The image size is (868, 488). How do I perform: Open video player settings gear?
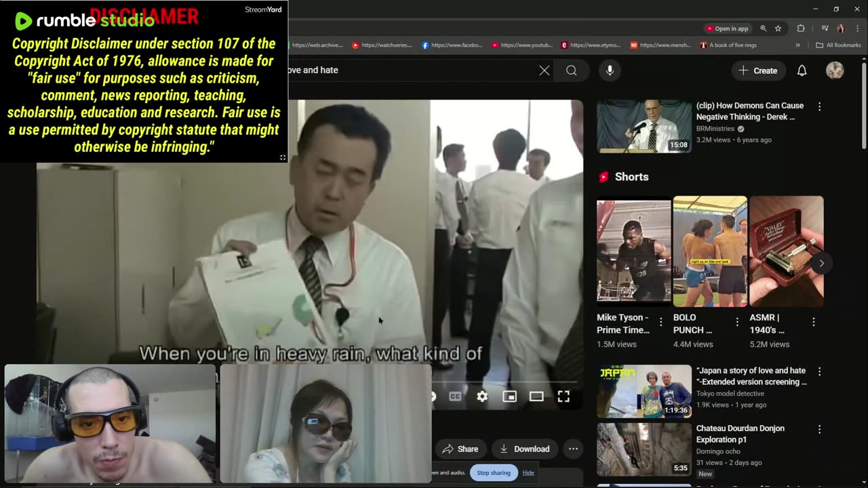pyautogui.click(x=482, y=396)
